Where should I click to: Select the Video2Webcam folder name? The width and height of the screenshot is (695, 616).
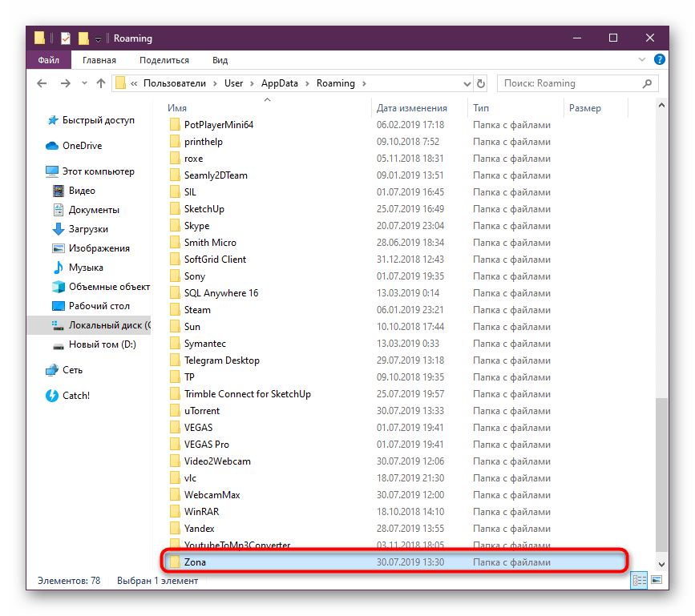tap(217, 461)
